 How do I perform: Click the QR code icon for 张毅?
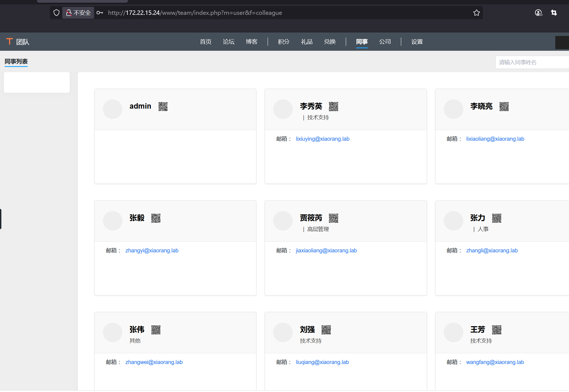(156, 218)
